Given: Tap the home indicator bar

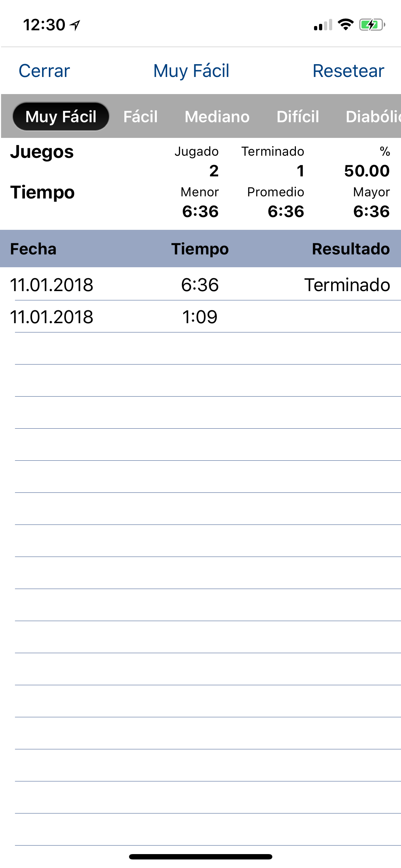Looking at the screenshot, I should 201,857.
